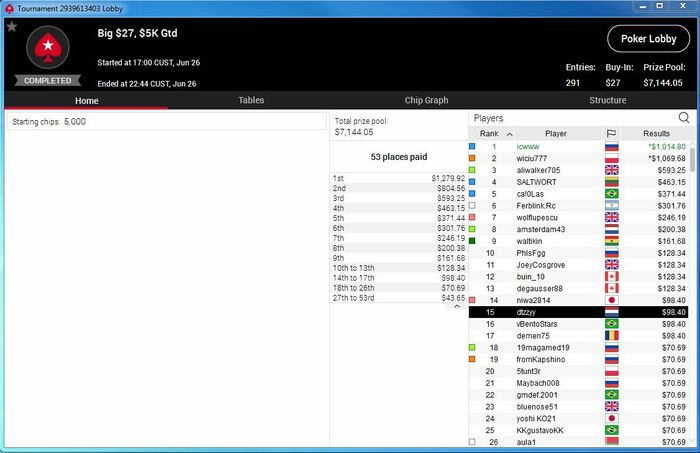Select player row vBentoStars

tap(578, 324)
